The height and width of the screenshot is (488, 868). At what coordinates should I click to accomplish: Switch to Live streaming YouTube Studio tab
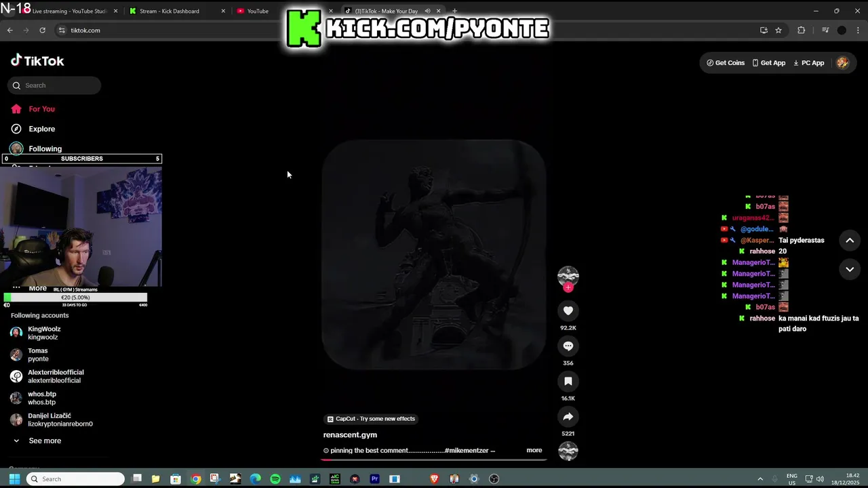coord(70,11)
